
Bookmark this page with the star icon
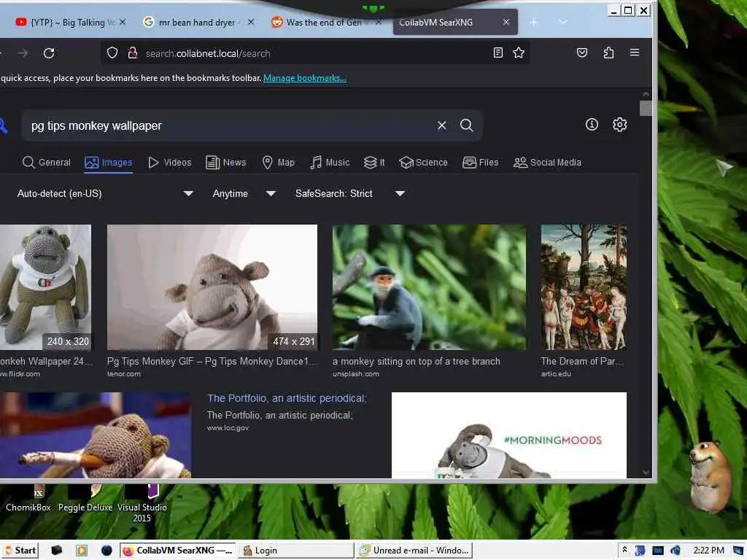click(x=519, y=52)
